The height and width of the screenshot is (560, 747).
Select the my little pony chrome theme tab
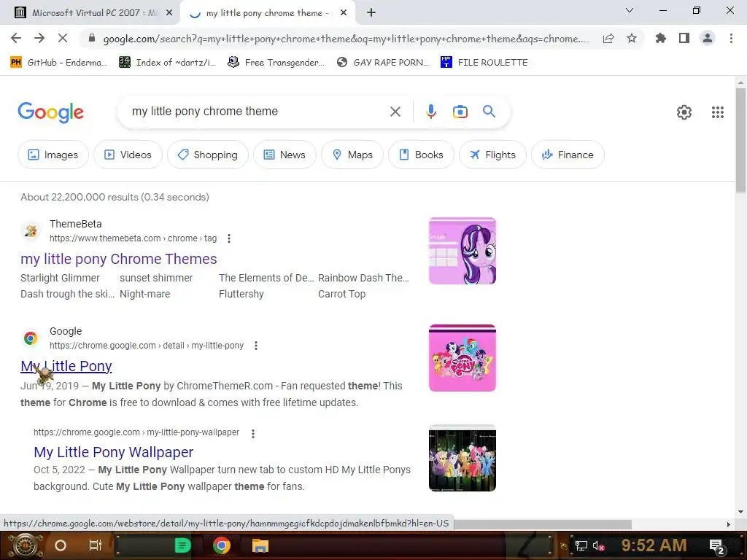(x=267, y=13)
